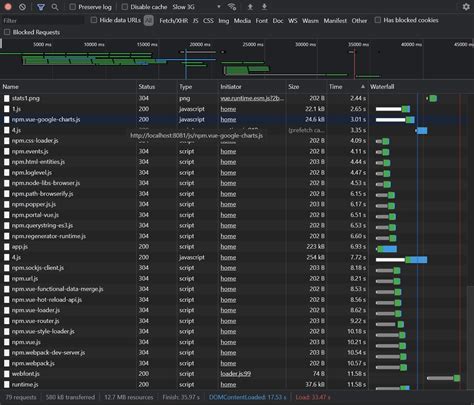Open loader.js:99 initiator link
474x405 pixels.
tap(235, 374)
